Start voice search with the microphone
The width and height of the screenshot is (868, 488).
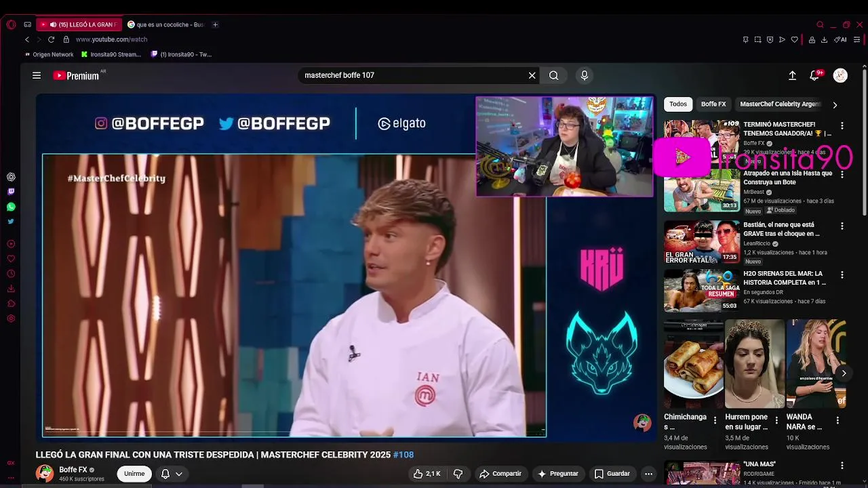(x=585, y=75)
